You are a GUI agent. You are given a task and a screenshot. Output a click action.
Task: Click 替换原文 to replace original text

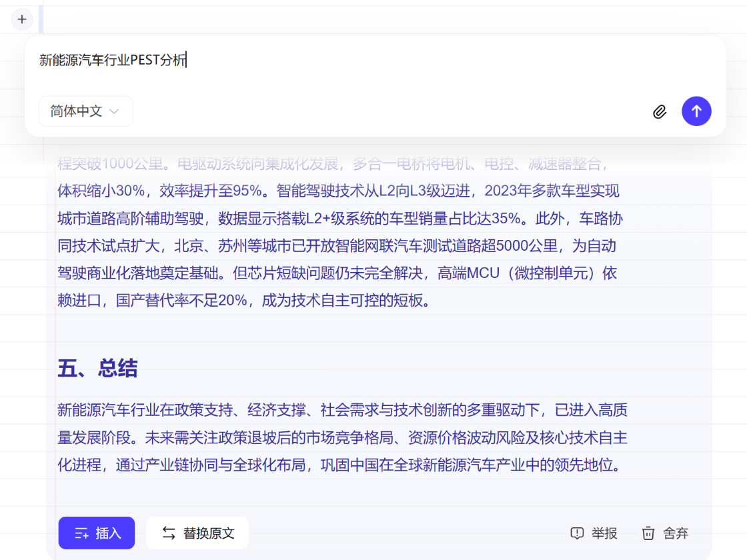pyautogui.click(x=197, y=533)
